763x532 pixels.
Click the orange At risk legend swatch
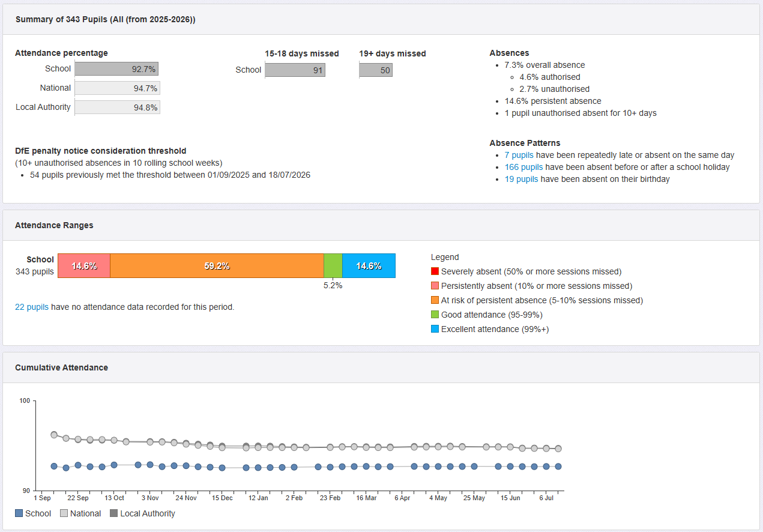tap(435, 300)
